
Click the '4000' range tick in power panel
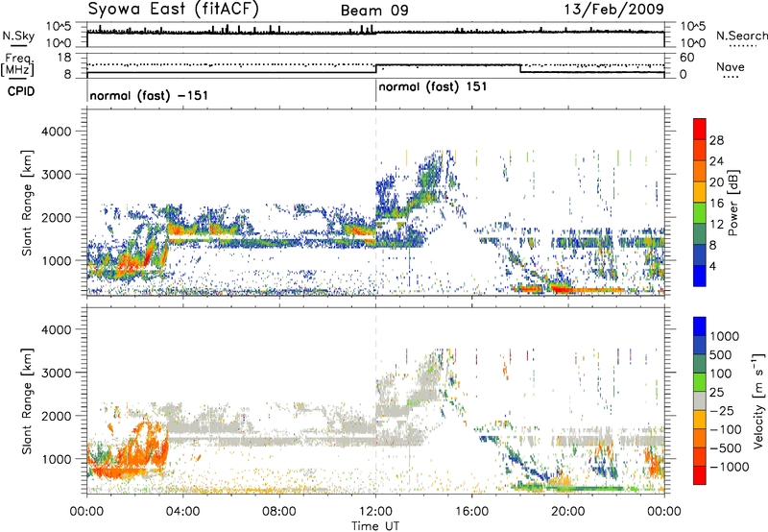coord(57,132)
